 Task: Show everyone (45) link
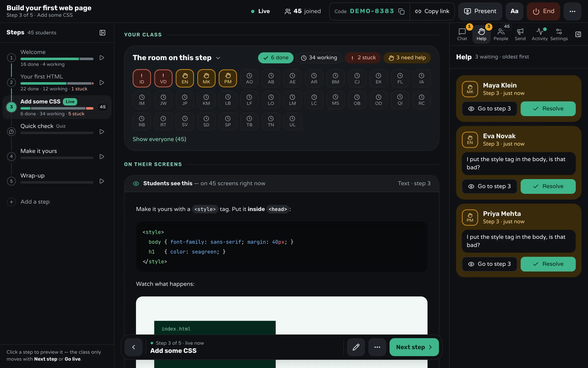pos(159,139)
